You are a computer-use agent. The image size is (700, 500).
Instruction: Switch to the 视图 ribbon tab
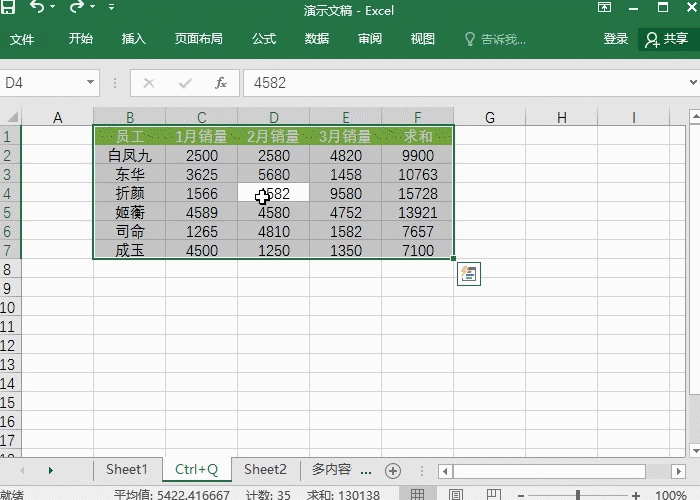pyautogui.click(x=423, y=39)
